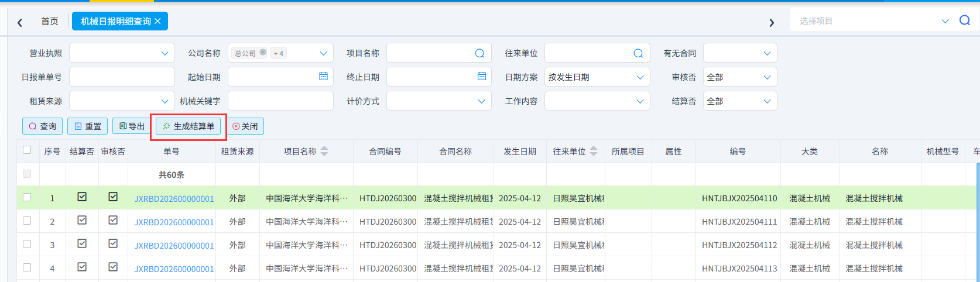Screen dimensions: 980x282
Task: Click the 重置 button
Action: [x=87, y=126]
